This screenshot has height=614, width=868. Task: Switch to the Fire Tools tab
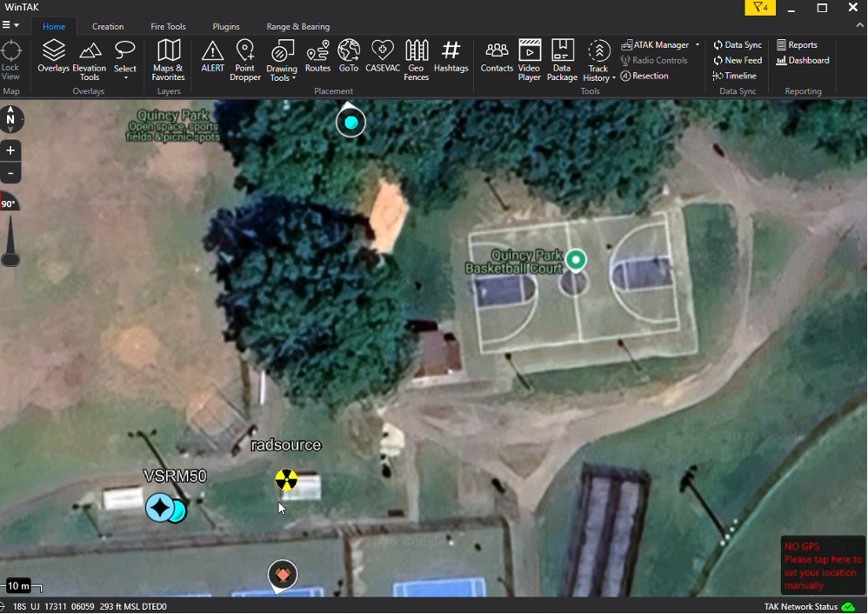tap(168, 27)
